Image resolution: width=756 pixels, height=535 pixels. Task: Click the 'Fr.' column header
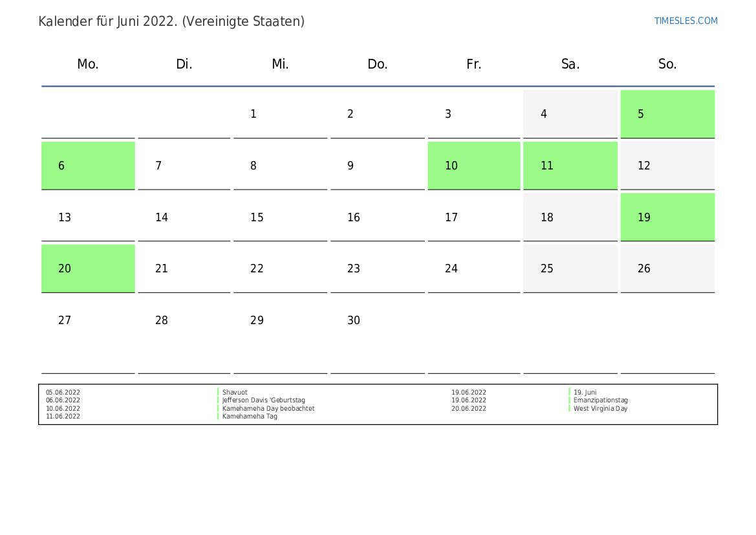(x=473, y=64)
